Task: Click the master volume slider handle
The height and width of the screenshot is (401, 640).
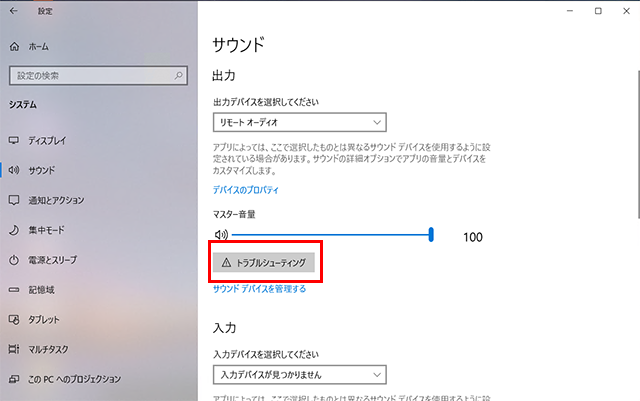Action: point(431,235)
